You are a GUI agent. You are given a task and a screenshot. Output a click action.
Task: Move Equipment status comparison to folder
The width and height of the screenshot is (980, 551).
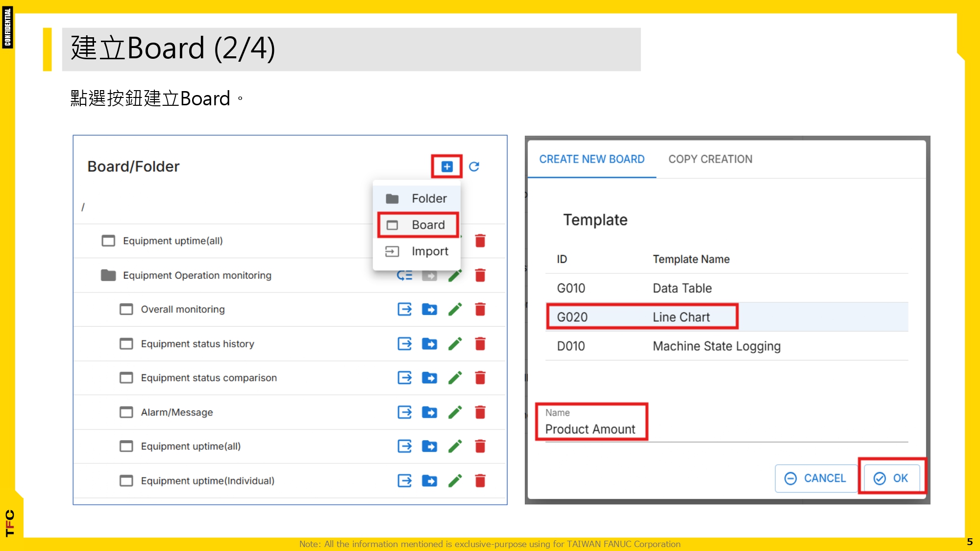coord(429,378)
